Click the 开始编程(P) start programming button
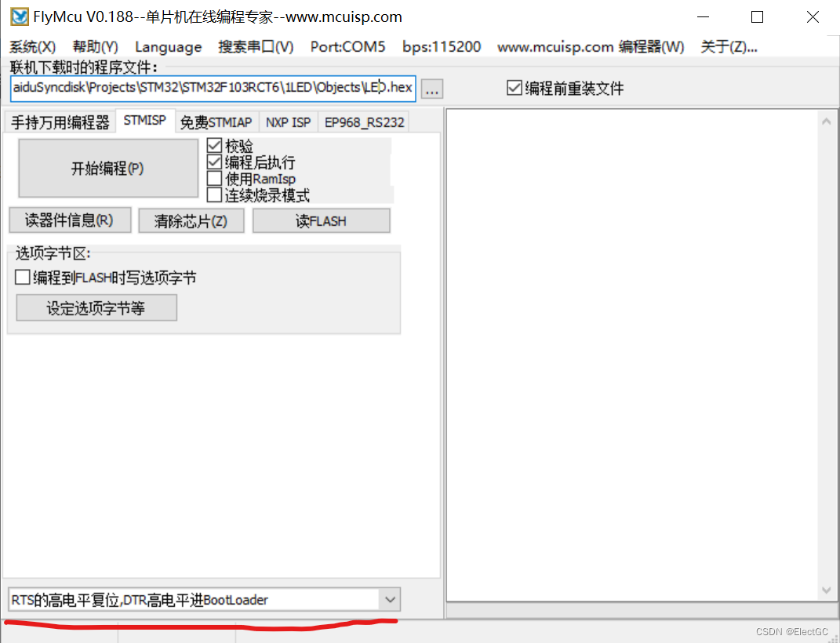 107,168
